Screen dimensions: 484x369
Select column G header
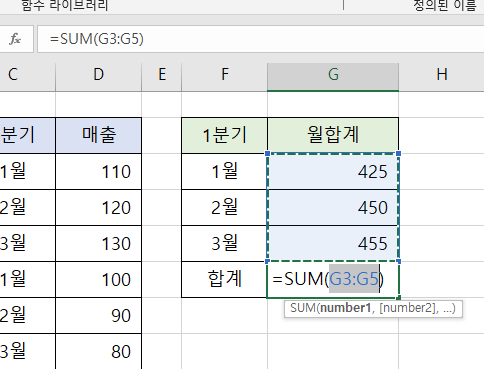coord(333,74)
